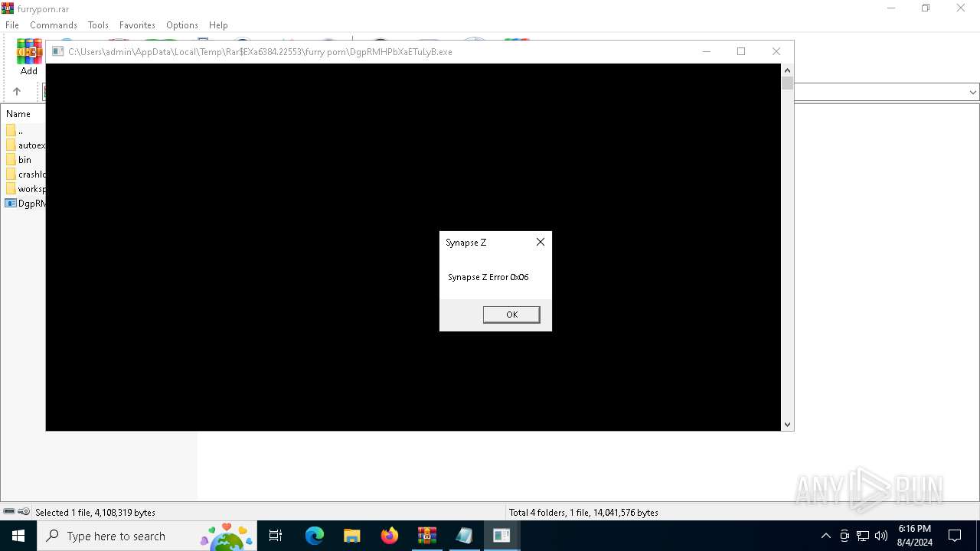Click the taskbar search box
Screen dimensions: 980x551
(147, 536)
